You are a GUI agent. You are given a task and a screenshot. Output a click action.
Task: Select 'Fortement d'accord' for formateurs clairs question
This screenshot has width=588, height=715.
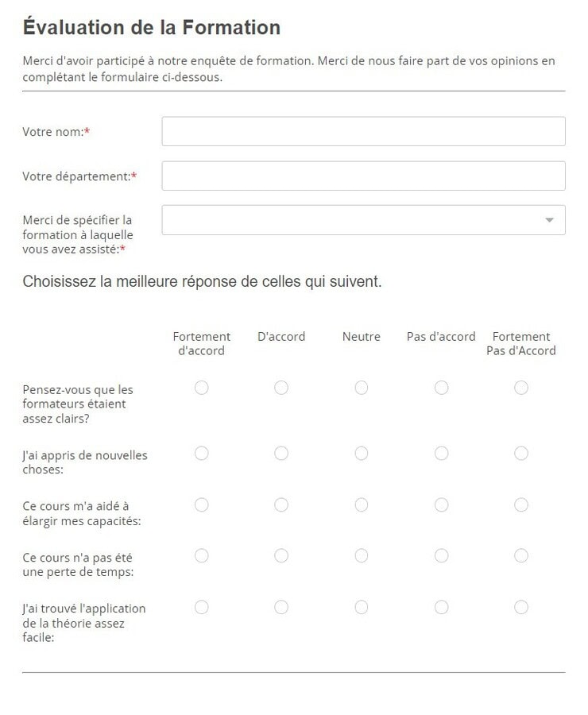click(x=202, y=388)
